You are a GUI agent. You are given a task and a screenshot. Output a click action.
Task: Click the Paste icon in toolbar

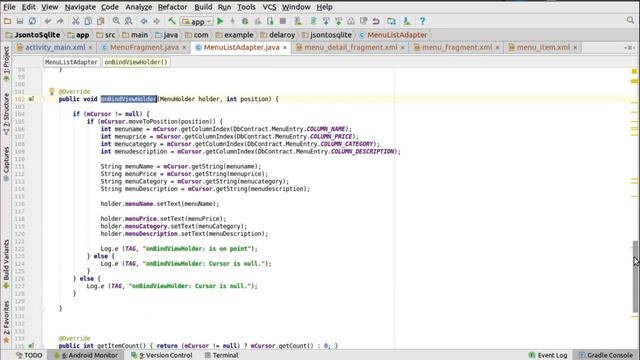point(100,21)
